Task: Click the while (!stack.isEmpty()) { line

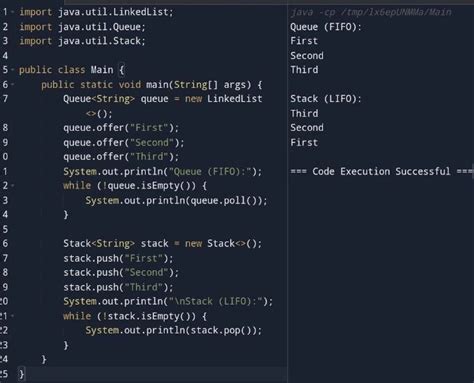Action: tap(135, 316)
